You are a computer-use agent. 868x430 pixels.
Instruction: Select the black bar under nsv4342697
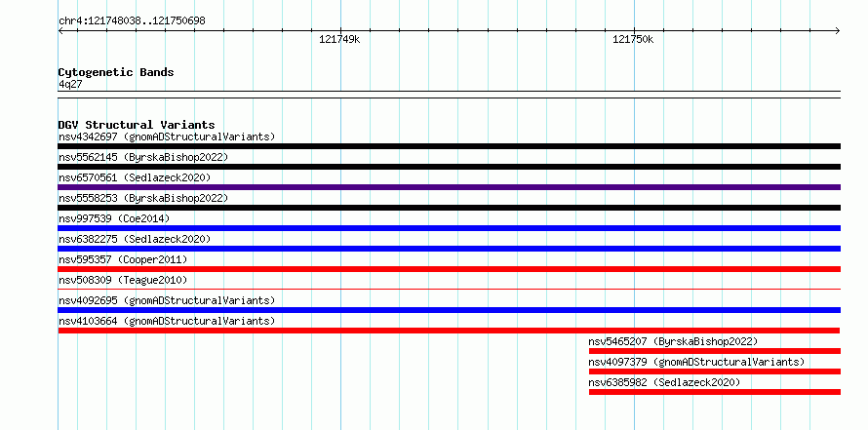(x=449, y=146)
